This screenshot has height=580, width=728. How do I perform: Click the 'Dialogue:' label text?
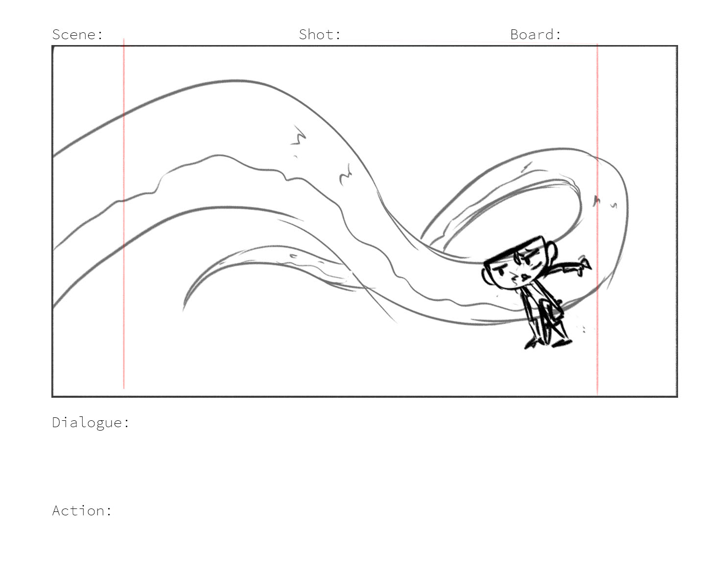coord(91,423)
